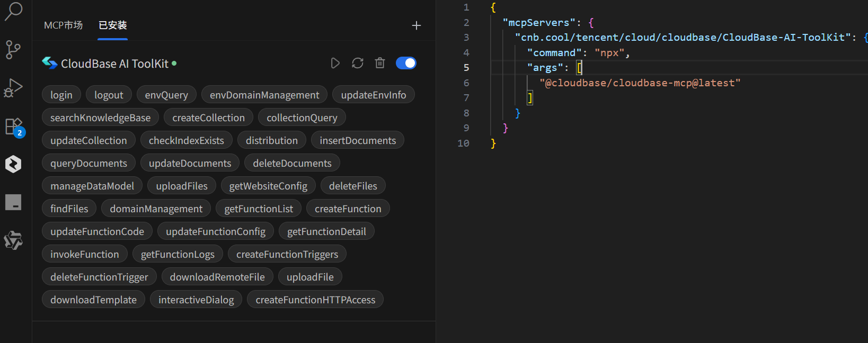Image resolution: width=868 pixels, height=343 pixels.
Task: Select the invokeFunction tool chip
Action: (x=85, y=254)
